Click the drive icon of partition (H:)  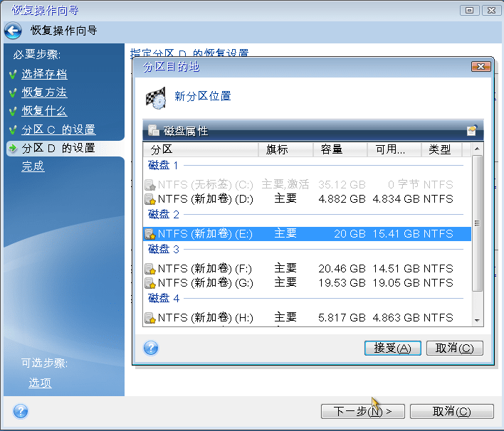pos(149,317)
